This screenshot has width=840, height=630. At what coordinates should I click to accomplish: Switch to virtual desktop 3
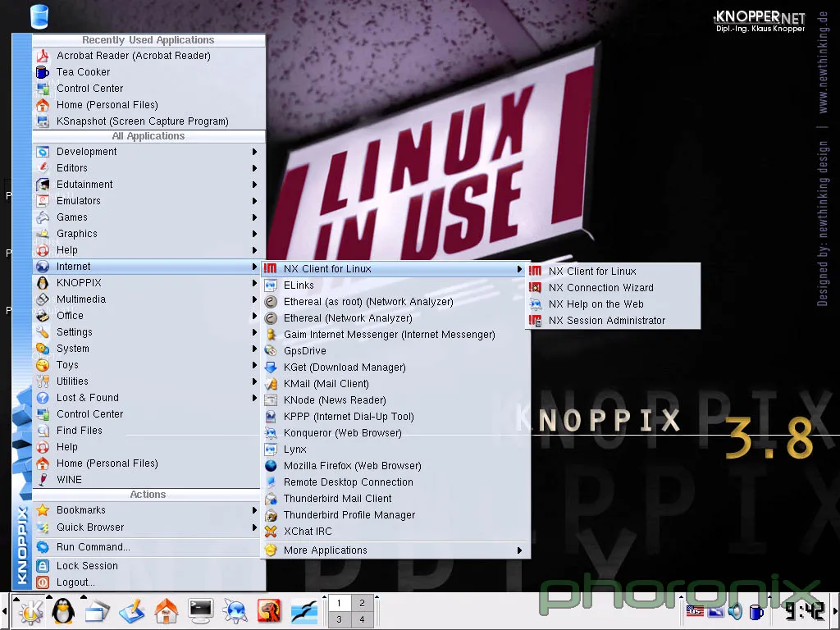[339, 619]
